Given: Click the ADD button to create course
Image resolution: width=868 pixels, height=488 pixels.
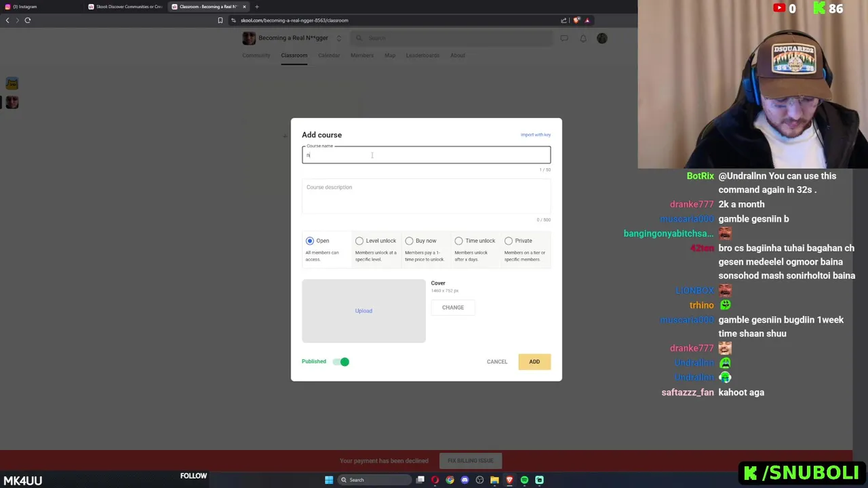Looking at the screenshot, I should coord(534,362).
